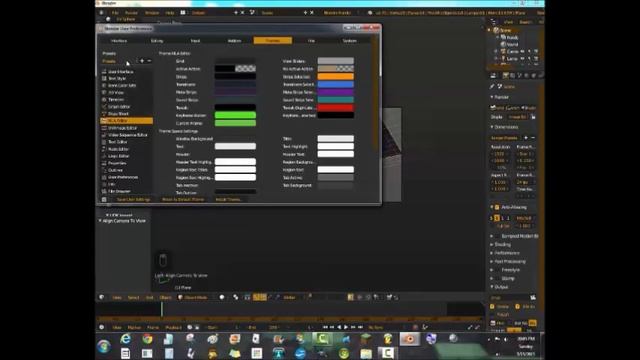Click the World icon in outliner
This screenshot has height=360, width=640.
tap(503, 44)
